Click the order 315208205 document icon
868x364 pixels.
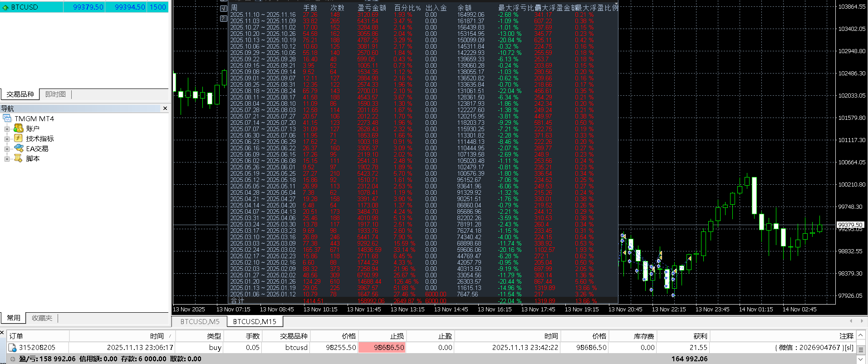point(13,348)
